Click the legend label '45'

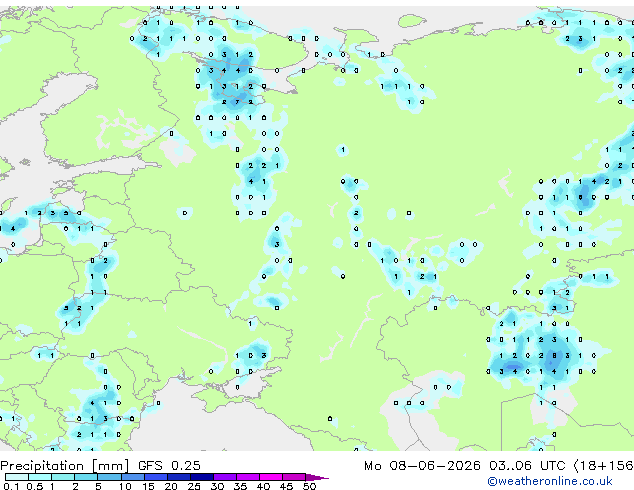click(286, 486)
